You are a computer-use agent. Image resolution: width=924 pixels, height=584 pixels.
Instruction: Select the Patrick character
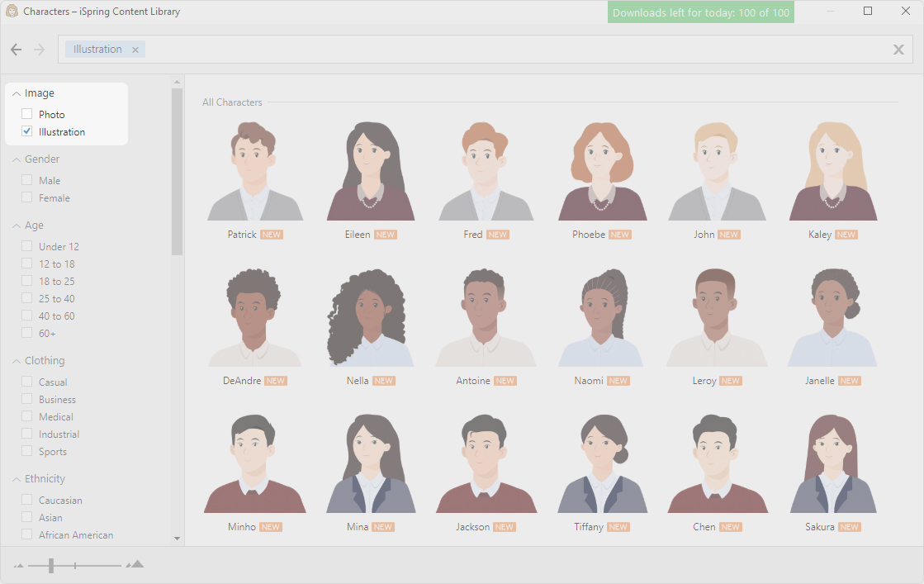tap(255, 180)
